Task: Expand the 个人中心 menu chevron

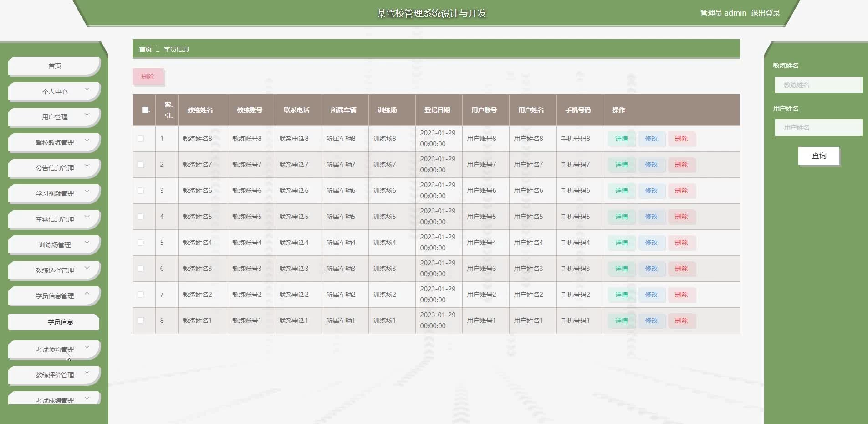Action: (87, 90)
